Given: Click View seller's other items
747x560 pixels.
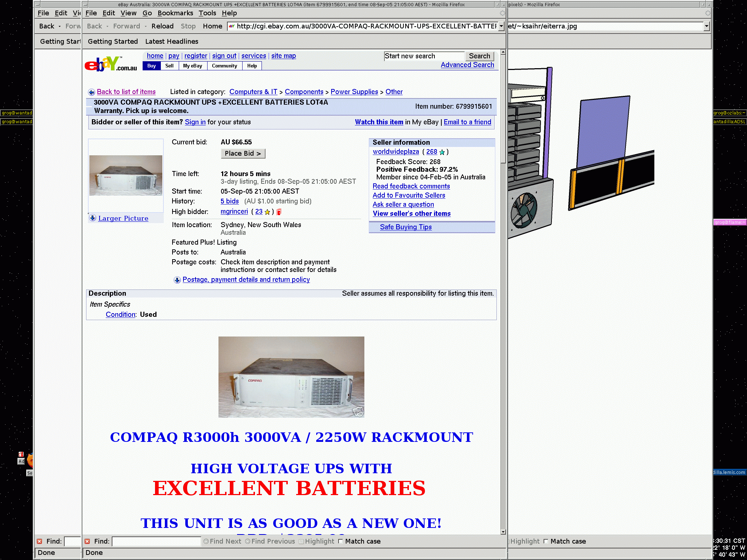Looking at the screenshot, I should coord(411,214).
